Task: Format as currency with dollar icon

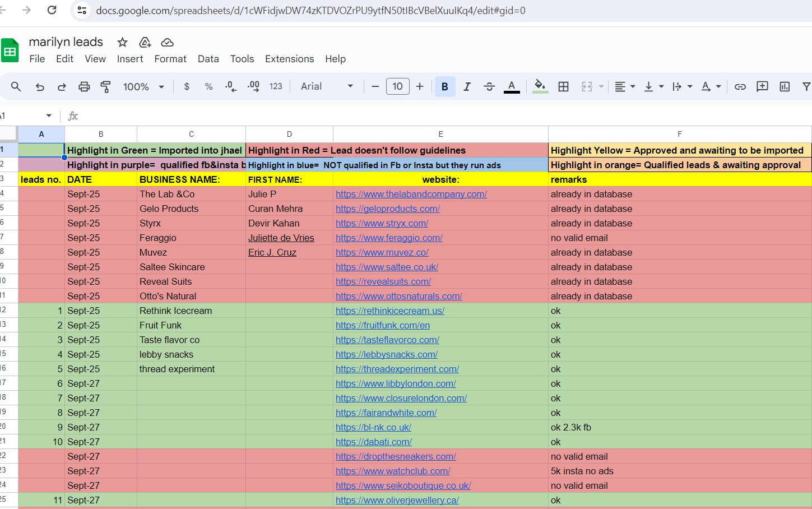Action: 187,86
